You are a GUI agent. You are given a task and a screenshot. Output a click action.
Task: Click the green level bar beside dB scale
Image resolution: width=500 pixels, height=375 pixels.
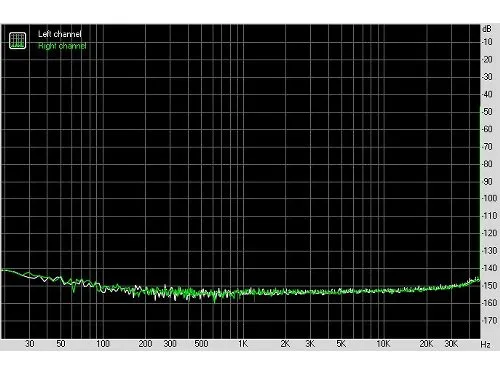pyautogui.click(x=480, y=193)
